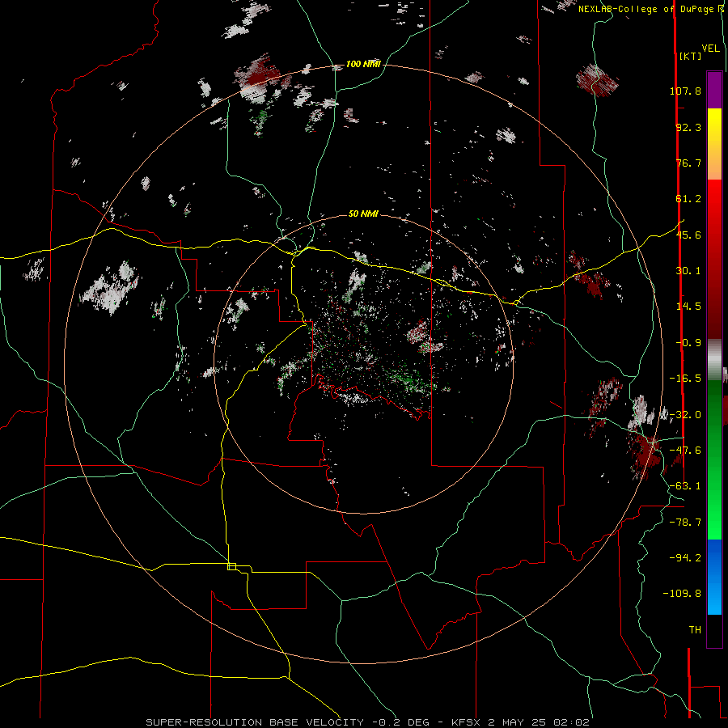Click the 100 NMI range ring label
Screen dimensions: 728x728
[x=363, y=64]
